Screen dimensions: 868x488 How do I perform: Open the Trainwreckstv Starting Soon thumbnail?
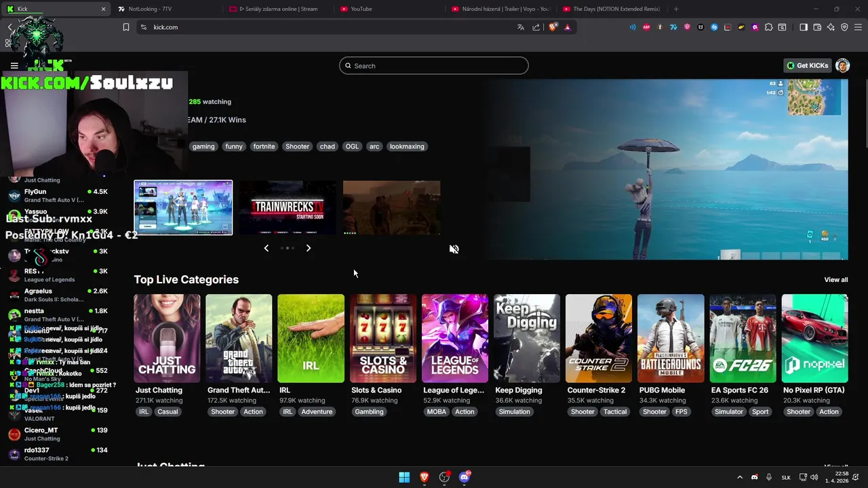[x=288, y=207]
